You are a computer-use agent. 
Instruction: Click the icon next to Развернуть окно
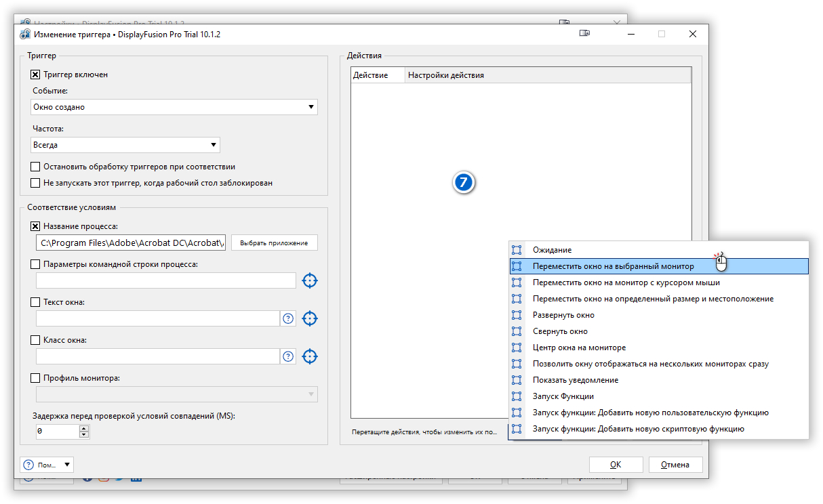(517, 315)
